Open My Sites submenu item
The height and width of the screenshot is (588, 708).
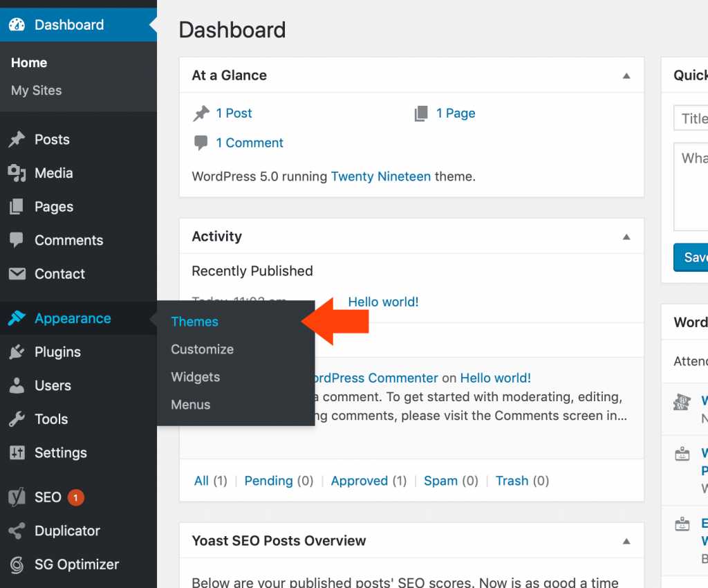click(36, 91)
